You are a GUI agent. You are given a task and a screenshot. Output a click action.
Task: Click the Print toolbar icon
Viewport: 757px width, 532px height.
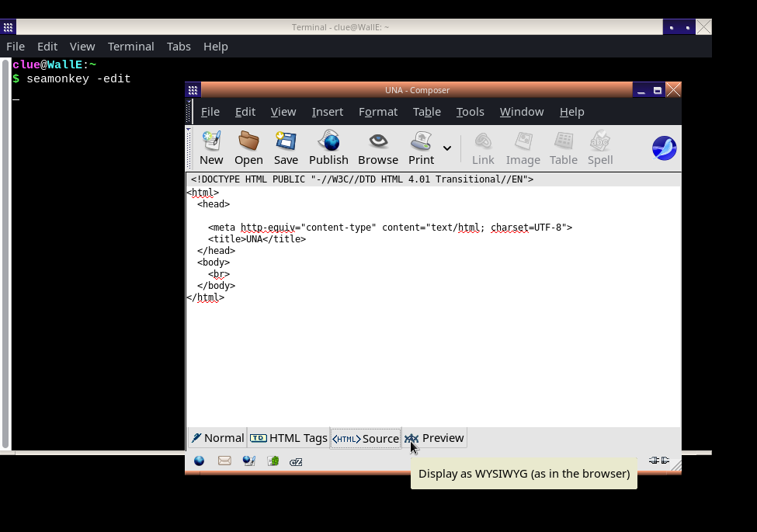421,148
